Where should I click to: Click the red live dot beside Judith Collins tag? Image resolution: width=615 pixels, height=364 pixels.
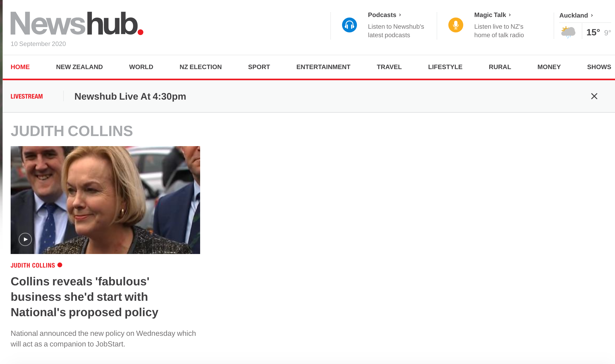[60, 265]
